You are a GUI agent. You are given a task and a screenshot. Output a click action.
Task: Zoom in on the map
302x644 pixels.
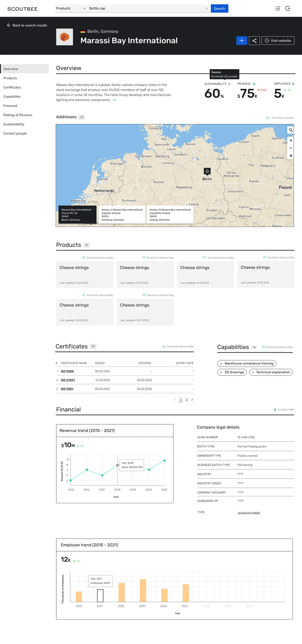[x=291, y=140]
